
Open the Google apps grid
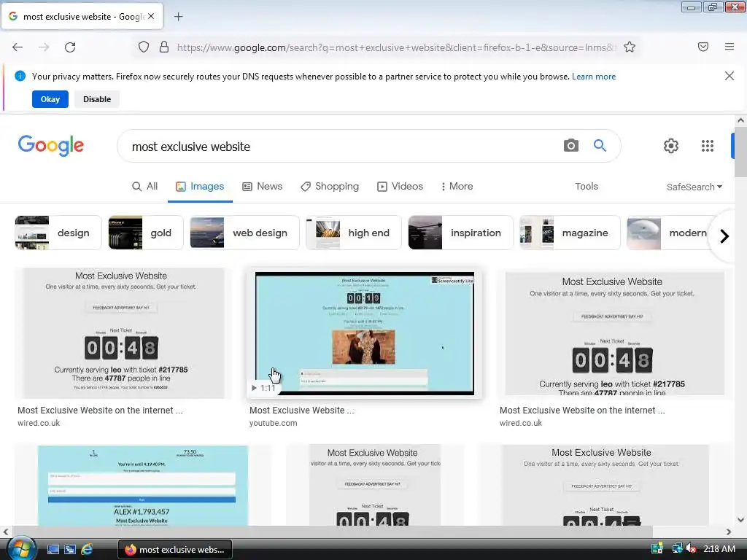[708, 146]
